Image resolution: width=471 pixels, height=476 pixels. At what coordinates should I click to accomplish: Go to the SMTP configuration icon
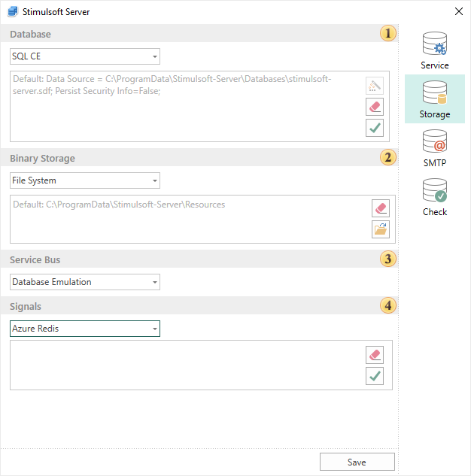[435, 148]
